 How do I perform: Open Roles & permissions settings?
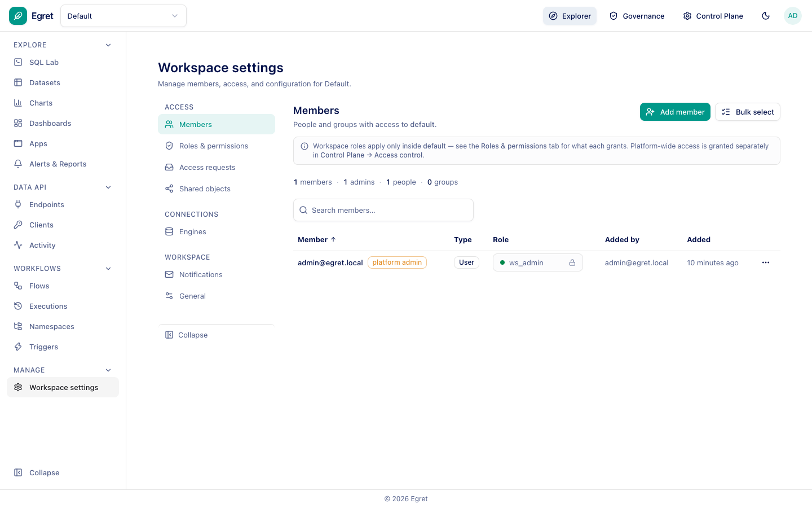[x=217, y=146]
